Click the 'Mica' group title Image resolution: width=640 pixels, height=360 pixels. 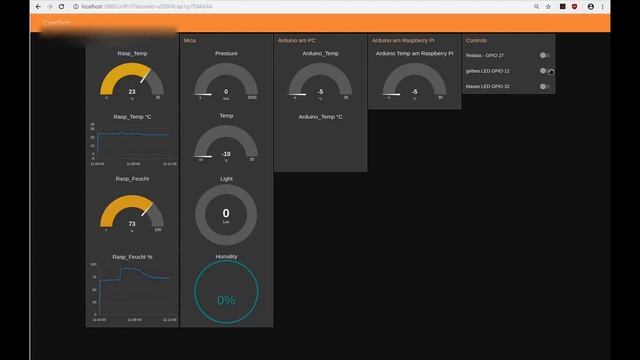[x=190, y=40]
